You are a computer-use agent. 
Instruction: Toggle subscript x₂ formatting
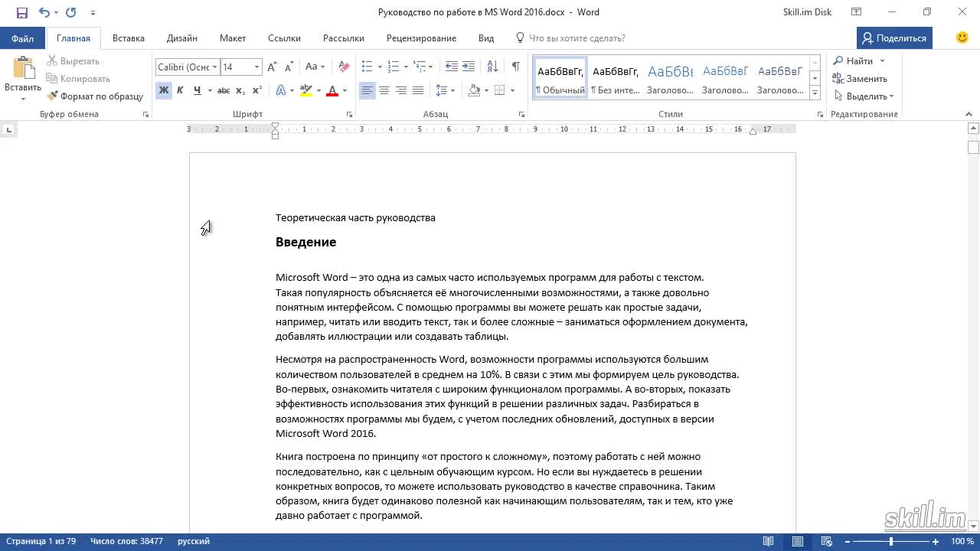tap(240, 90)
